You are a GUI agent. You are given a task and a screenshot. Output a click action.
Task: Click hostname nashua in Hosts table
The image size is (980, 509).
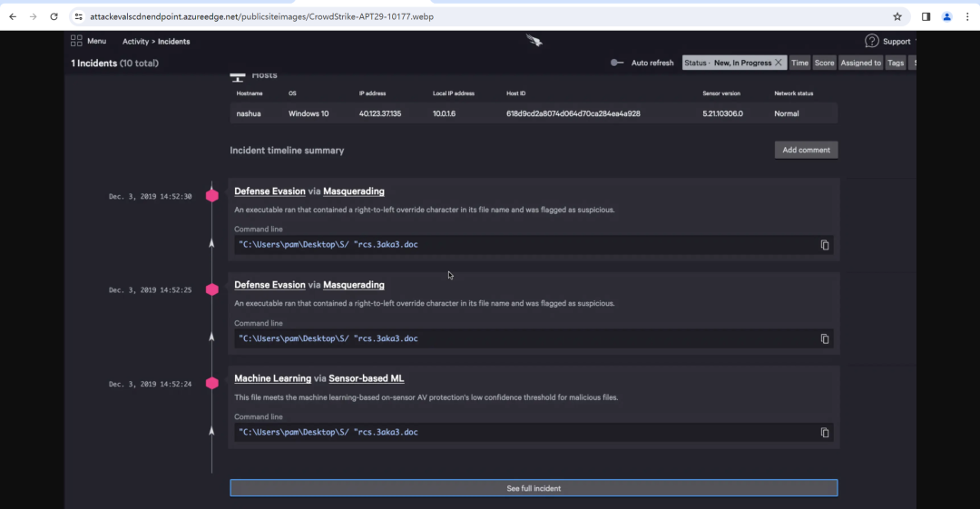[x=249, y=113]
